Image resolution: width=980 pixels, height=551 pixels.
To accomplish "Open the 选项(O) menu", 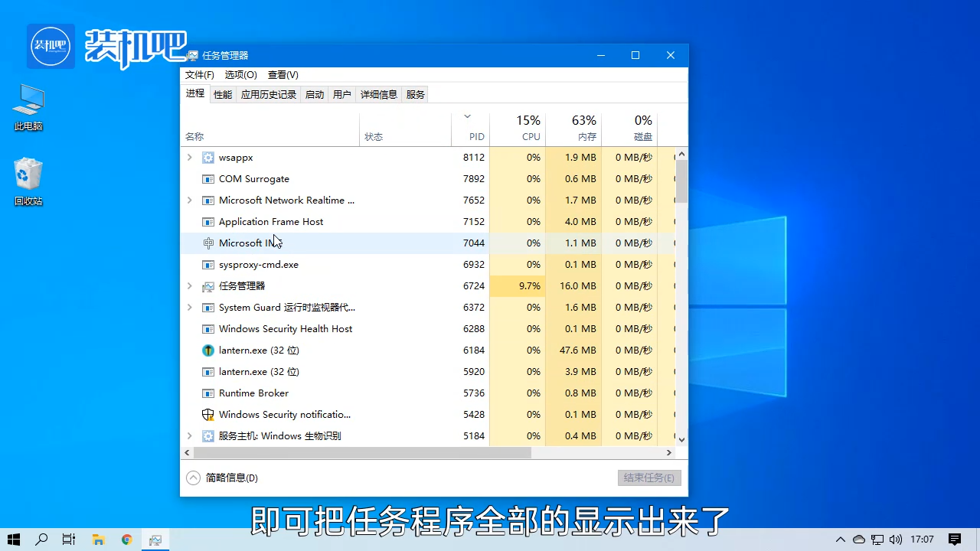I will [240, 75].
